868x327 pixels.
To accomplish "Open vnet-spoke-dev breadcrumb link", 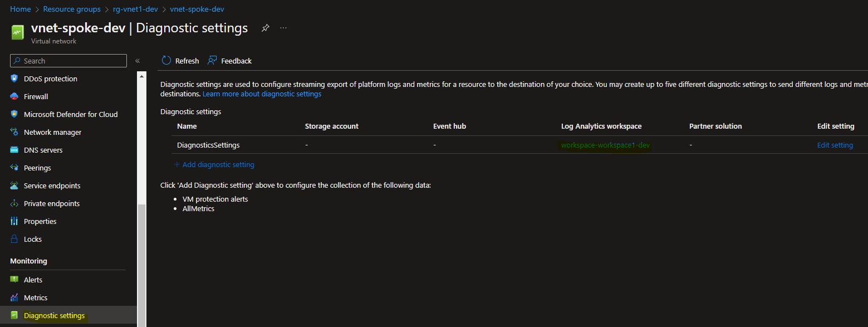I will (x=197, y=9).
